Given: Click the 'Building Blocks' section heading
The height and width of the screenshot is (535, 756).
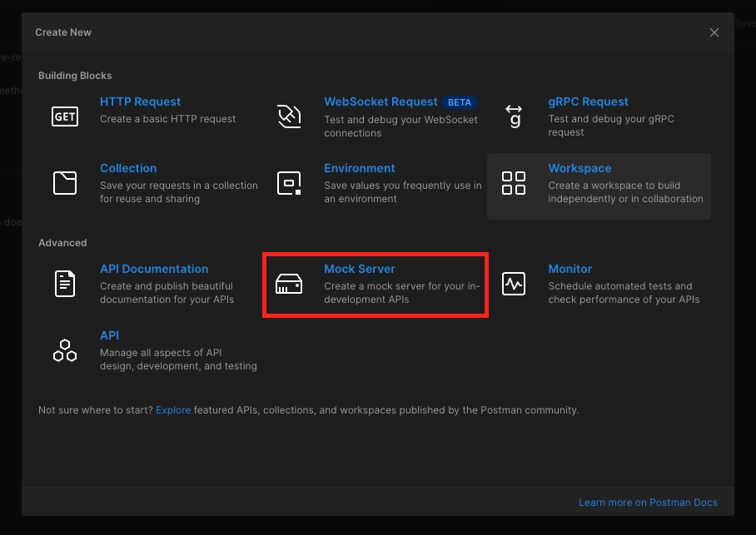Looking at the screenshot, I should click(75, 76).
